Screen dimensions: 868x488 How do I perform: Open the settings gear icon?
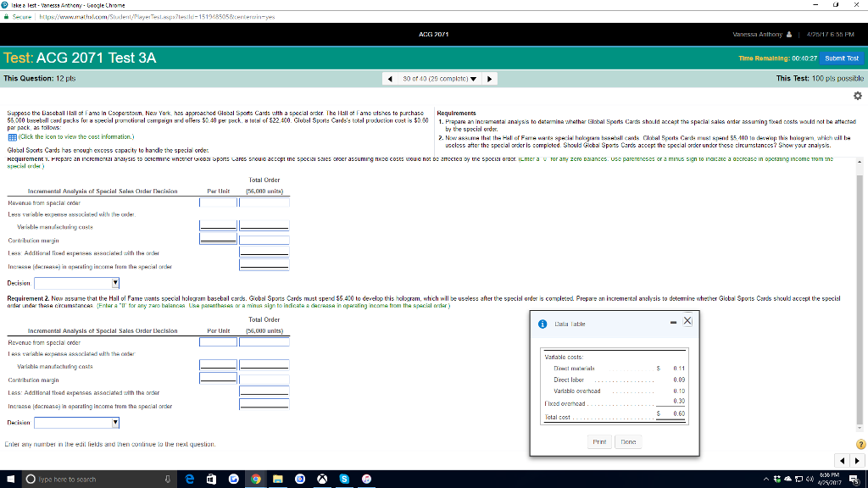pyautogui.click(x=857, y=95)
